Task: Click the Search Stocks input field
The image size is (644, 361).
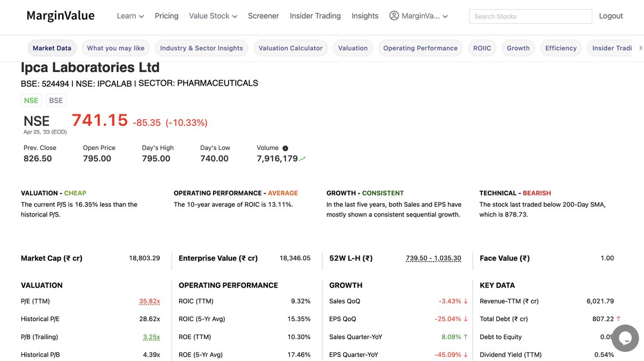Action: [530, 16]
